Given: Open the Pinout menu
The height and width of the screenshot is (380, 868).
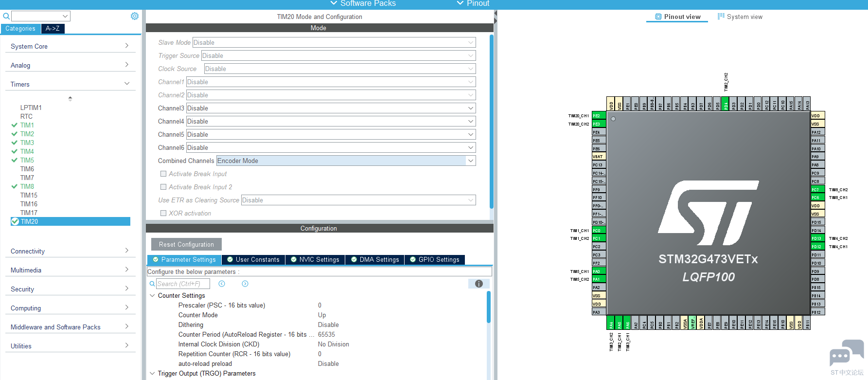Looking at the screenshot, I should pyautogui.click(x=473, y=4).
